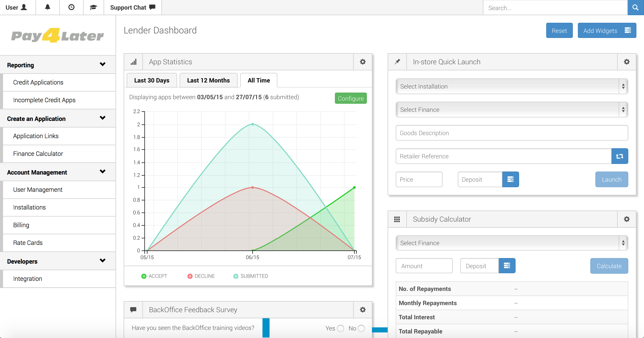Select Yes for training videos question
Viewport: 644px width, 338px height.
[340, 328]
